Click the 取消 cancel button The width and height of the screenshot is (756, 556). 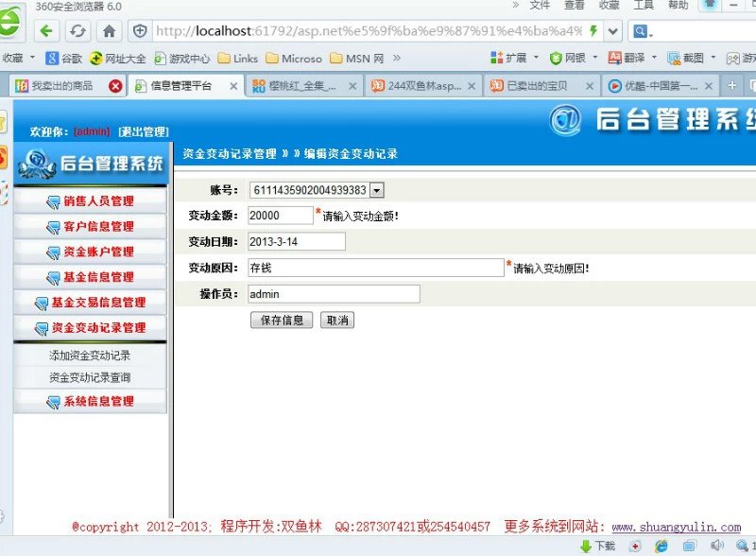pos(337,320)
